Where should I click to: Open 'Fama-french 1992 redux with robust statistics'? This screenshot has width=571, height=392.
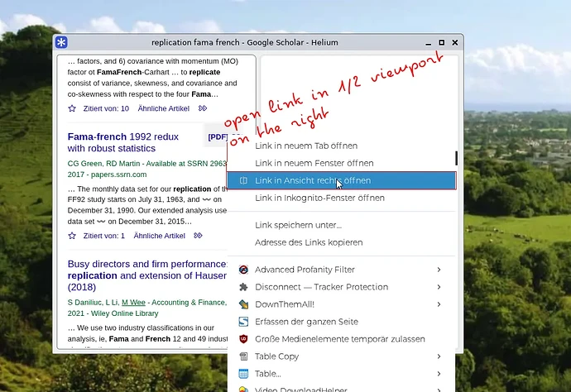(123, 142)
